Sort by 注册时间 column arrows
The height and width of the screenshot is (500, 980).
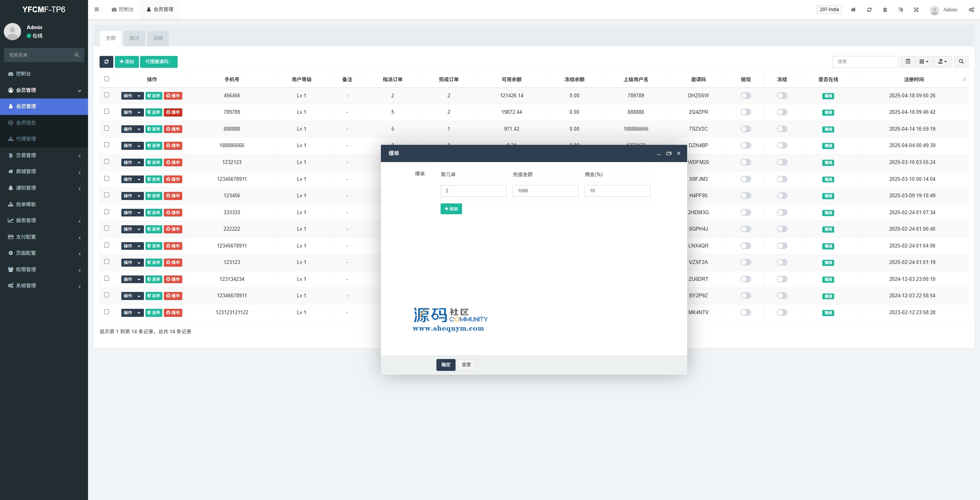tap(964, 79)
